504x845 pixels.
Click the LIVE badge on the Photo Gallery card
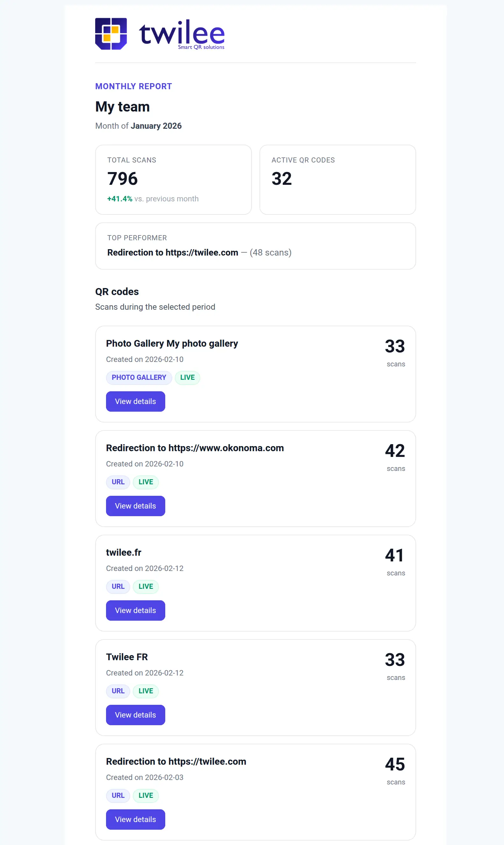tap(187, 377)
